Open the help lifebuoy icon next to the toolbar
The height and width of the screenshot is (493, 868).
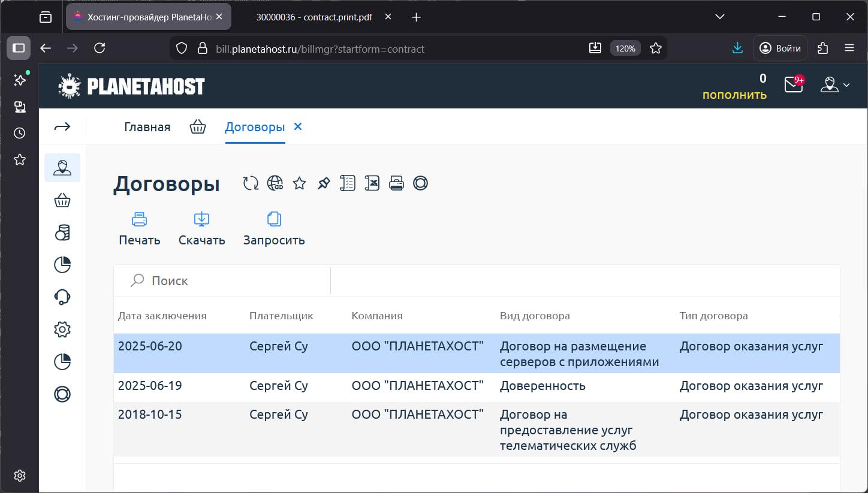[420, 183]
